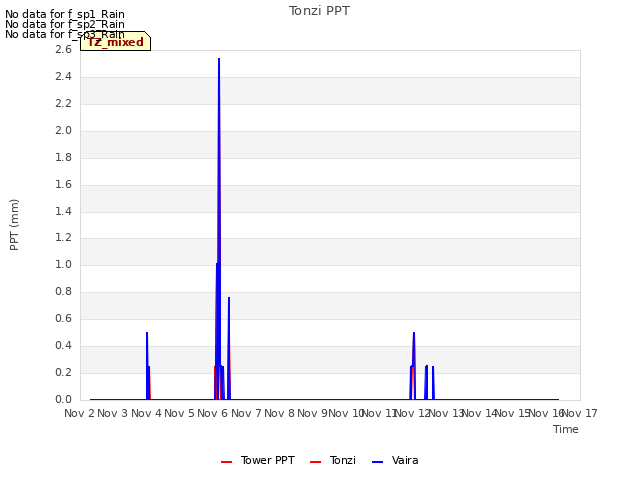Click the Nov 8 x-axis tick label
The width and height of the screenshot is (640, 480).
(x=279, y=413)
